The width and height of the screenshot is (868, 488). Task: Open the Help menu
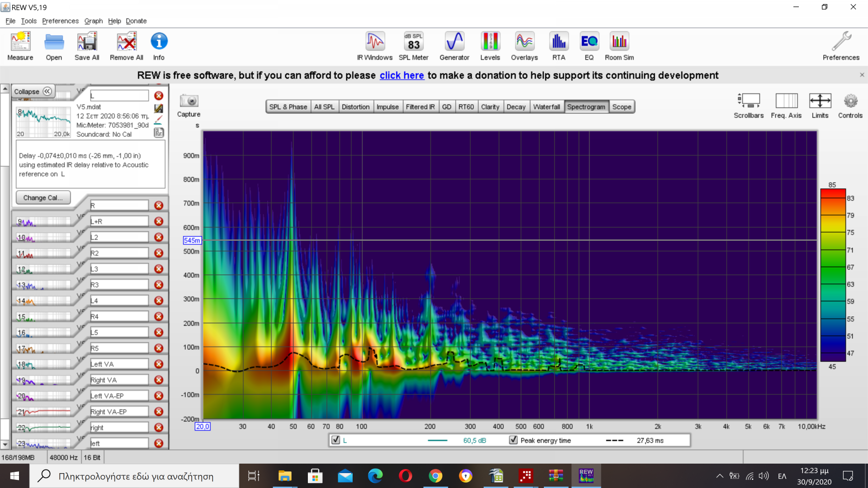[114, 21]
